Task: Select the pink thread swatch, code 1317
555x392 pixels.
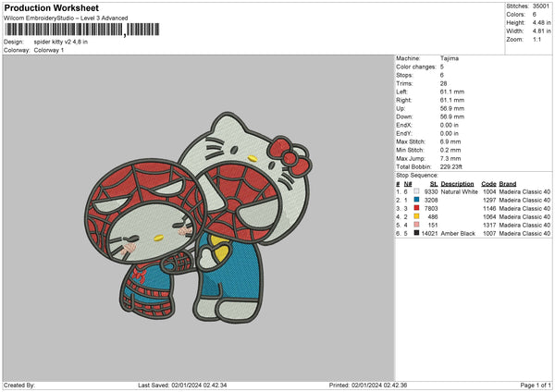Action: pos(416,225)
